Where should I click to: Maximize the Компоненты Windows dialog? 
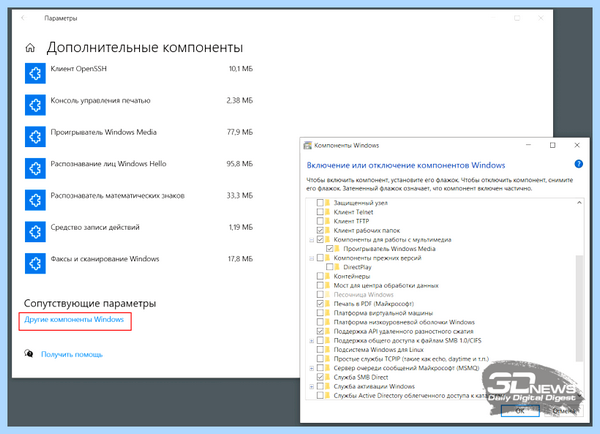553,145
